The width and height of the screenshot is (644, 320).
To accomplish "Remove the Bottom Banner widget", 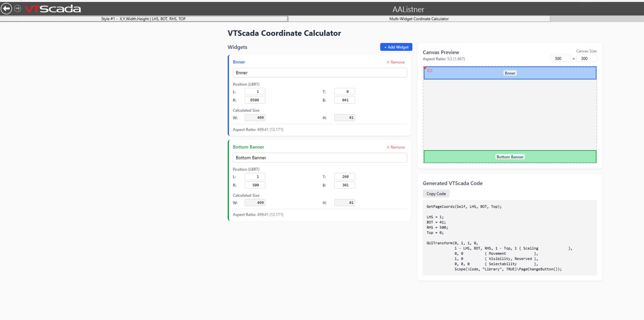I will (x=395, y=147).
